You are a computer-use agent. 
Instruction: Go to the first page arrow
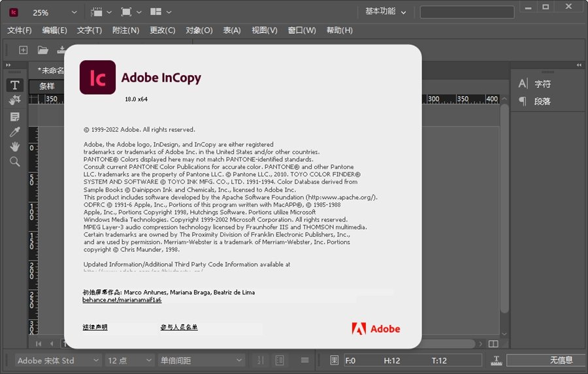pyautogui.click(x=39, y=343)
